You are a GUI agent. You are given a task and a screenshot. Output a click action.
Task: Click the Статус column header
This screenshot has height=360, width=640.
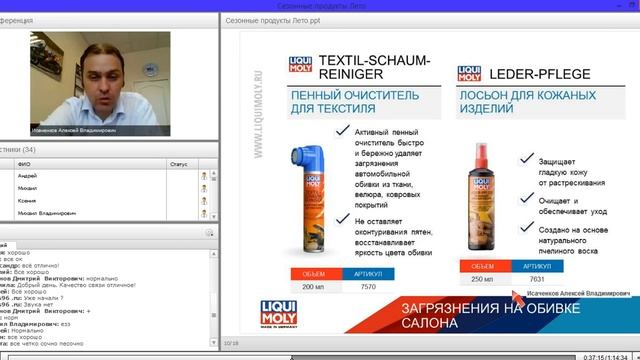[182, 164]
